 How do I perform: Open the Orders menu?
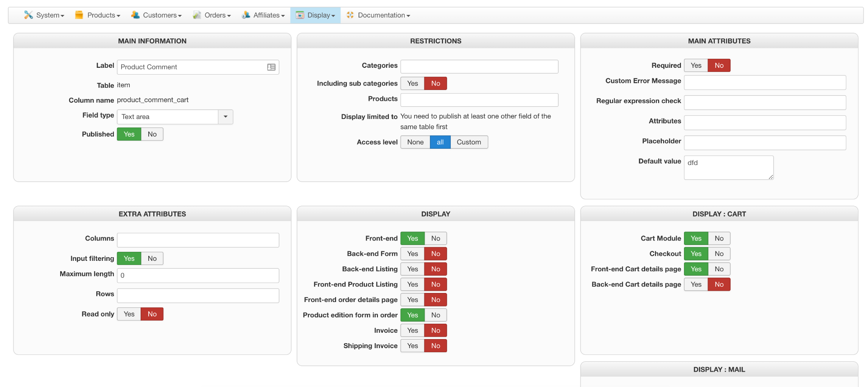pos(212,15)
